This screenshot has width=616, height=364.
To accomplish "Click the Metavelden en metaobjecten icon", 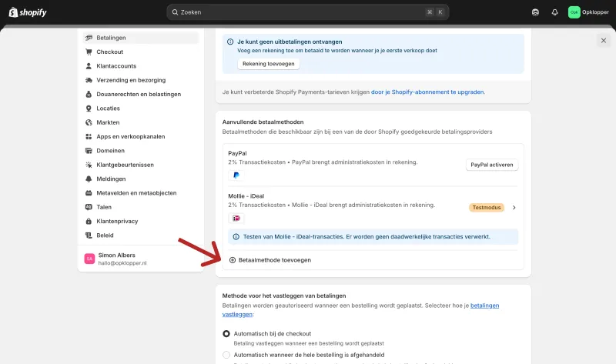I will pyautogui.click(x=89, y=193).
